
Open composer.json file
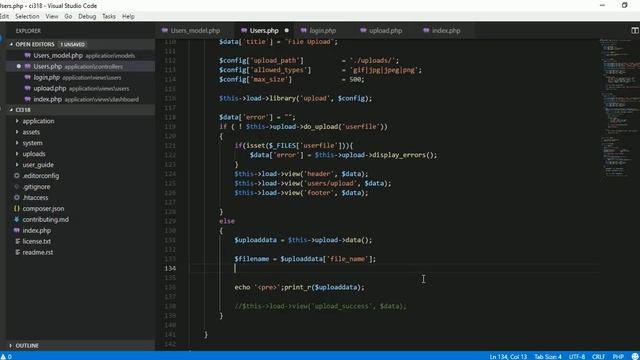pos(43,209)
